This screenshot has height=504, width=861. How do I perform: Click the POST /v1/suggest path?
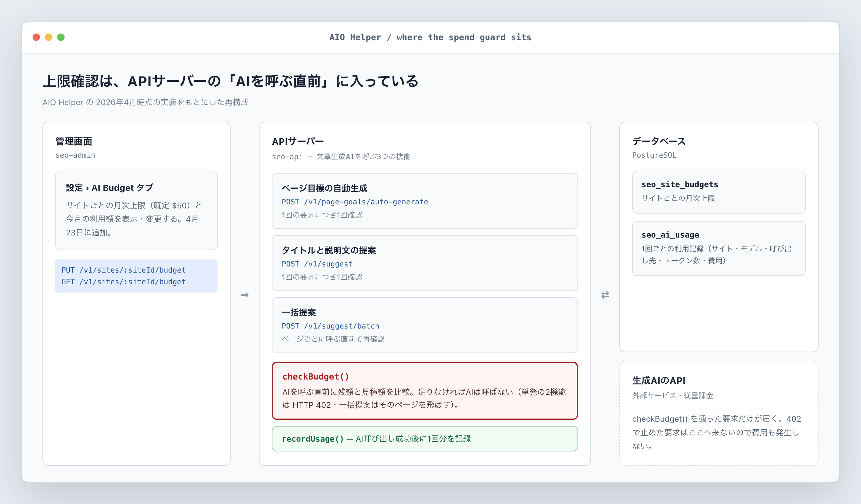pos(317,264)
